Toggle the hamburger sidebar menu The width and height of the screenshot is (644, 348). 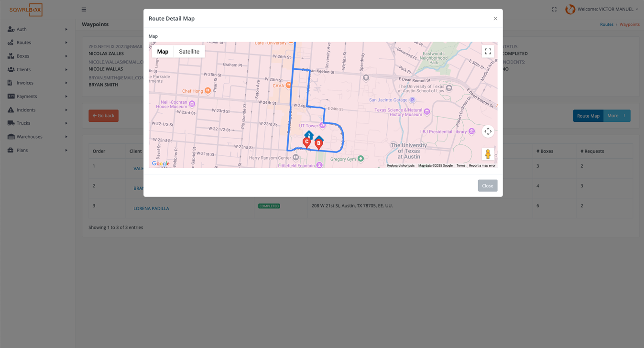click(x=84, y=10)
